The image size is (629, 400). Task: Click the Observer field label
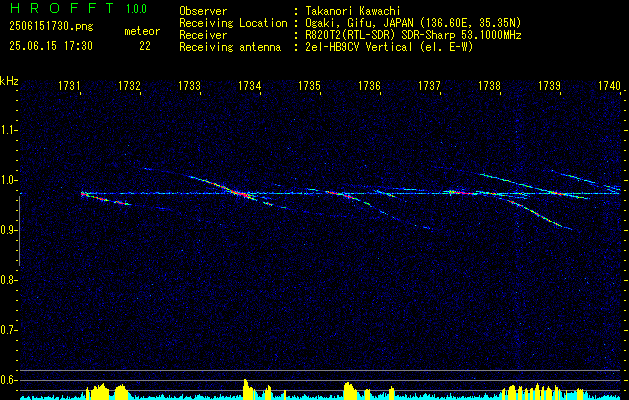coord(203,11)
